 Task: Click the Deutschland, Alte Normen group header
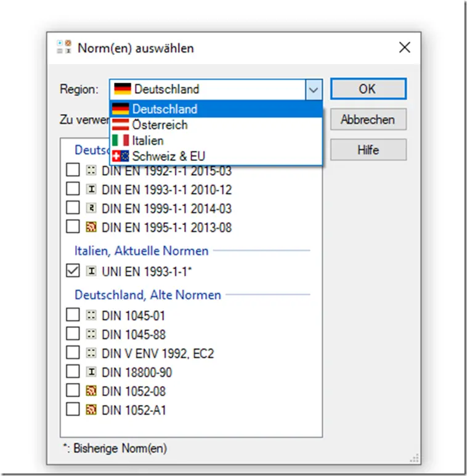click(x=148, y=295)
